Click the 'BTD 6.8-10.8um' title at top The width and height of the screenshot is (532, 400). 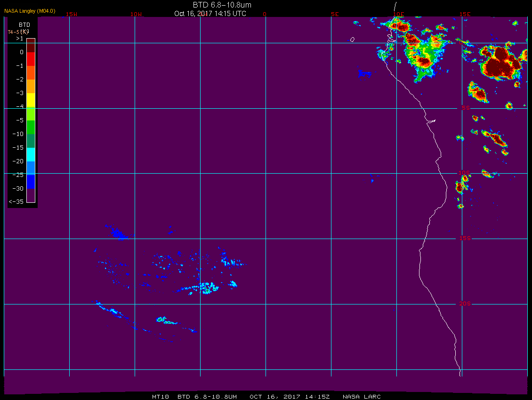tap(222, 5)
